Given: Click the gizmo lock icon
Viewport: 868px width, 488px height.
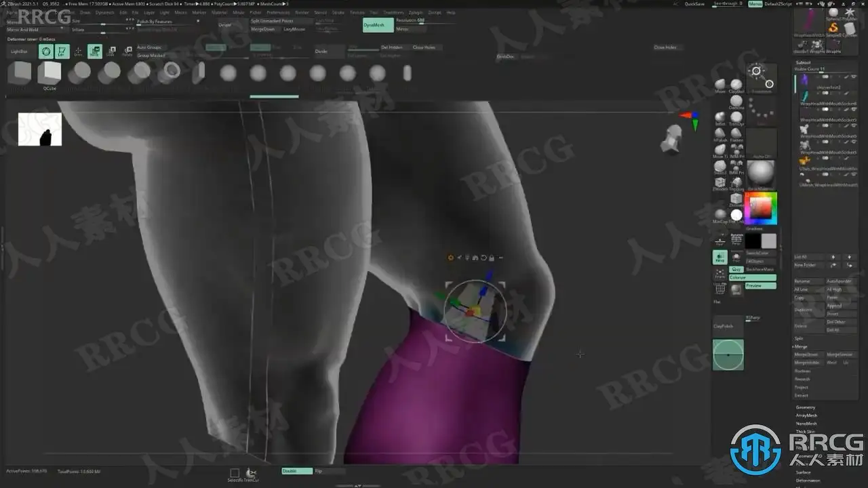Looking at the screenshot, I should [492, 258].
